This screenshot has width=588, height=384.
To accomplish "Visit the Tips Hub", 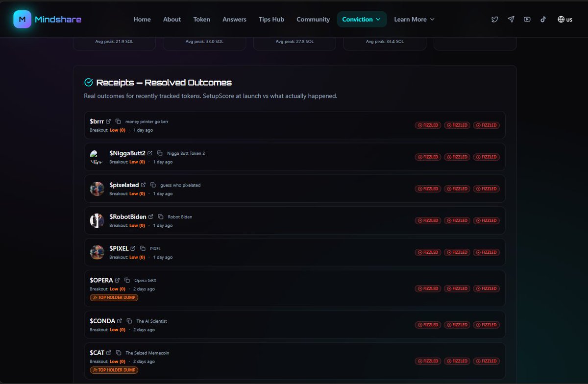I will (271, 19).
